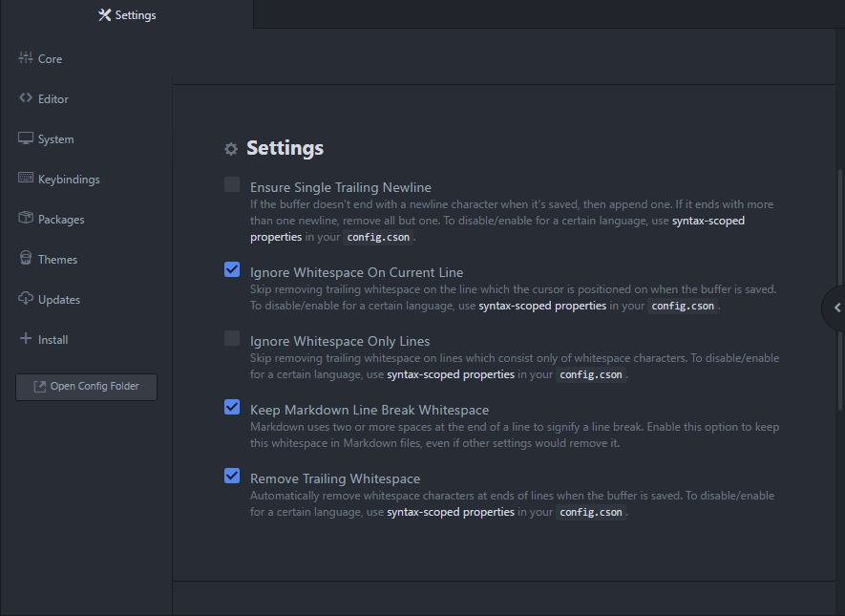Click the gear icon beside Settings heading
This screenshot has height=616, width=845.
tap(230, 149)
